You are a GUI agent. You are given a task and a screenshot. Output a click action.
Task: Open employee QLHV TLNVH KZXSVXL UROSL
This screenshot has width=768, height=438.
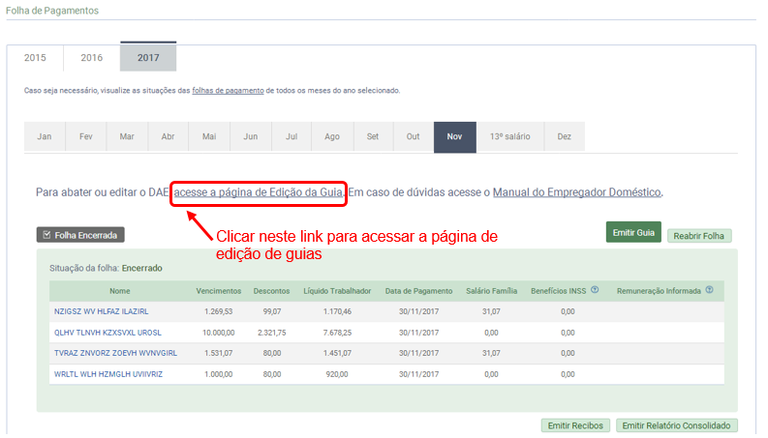108,333
